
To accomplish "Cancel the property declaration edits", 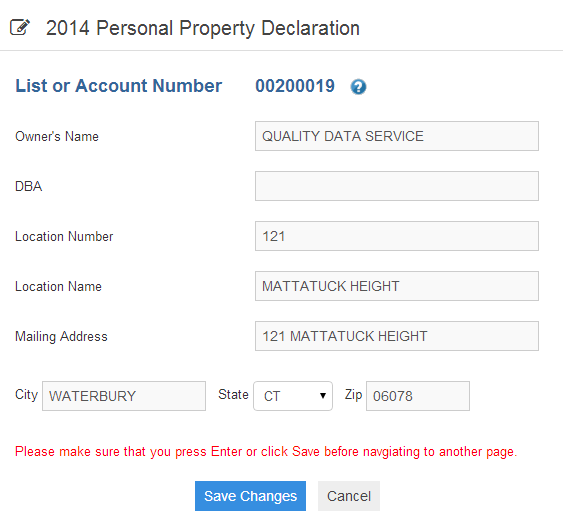I will [349, 496].
